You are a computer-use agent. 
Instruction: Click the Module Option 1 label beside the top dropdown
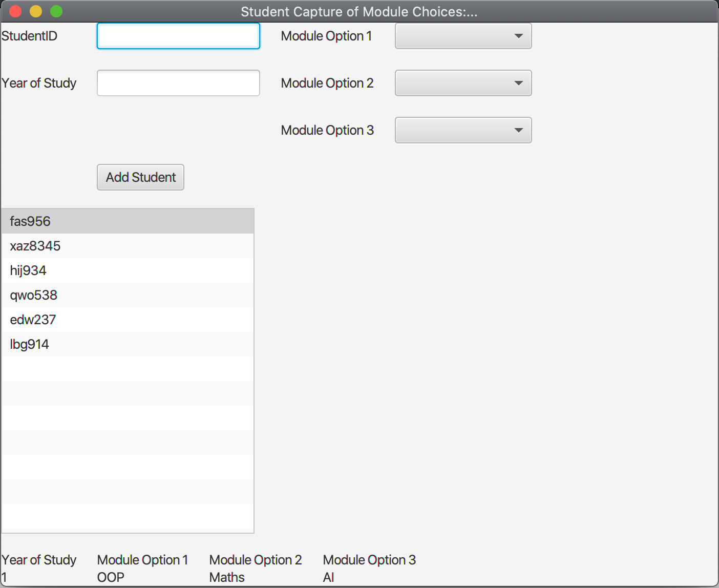point(326,36)
